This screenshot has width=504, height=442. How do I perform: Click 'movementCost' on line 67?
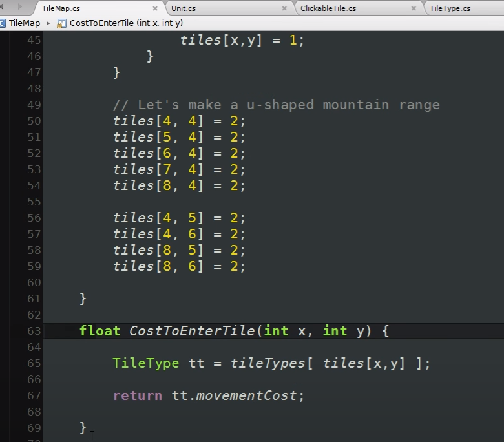pos(246,395)
